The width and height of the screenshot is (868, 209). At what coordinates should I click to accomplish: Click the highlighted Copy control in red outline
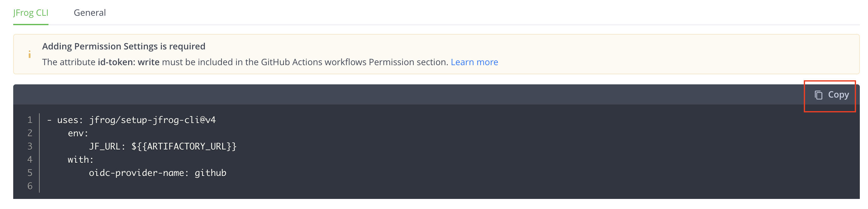tap(830, 95)
